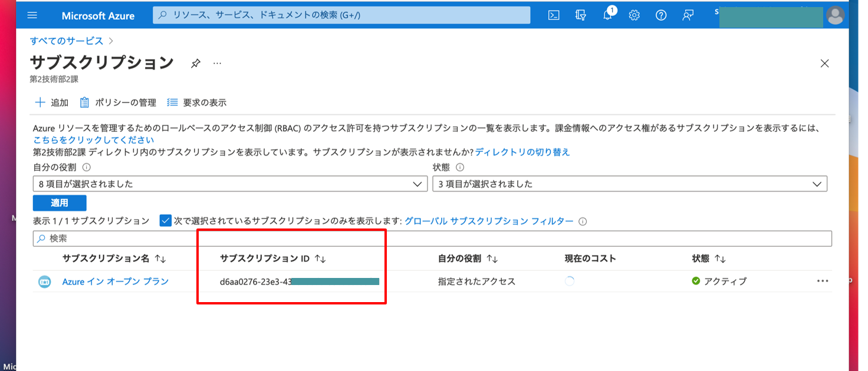Click the Microsoft Azure home logo text

(x=98, y=16)
